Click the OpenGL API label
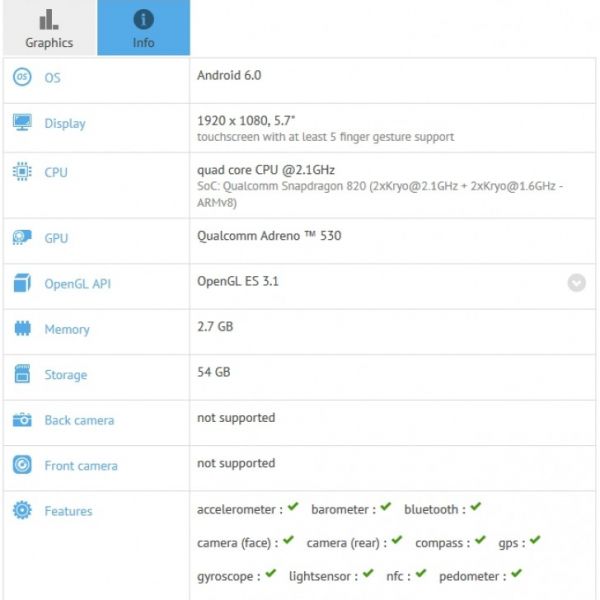 [77, 284]
